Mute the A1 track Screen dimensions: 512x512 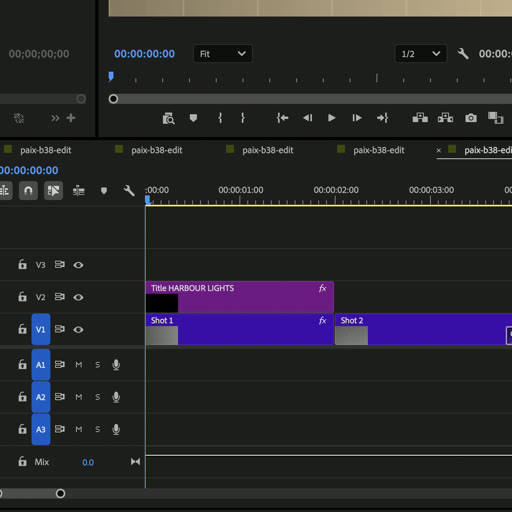[79, 365]
